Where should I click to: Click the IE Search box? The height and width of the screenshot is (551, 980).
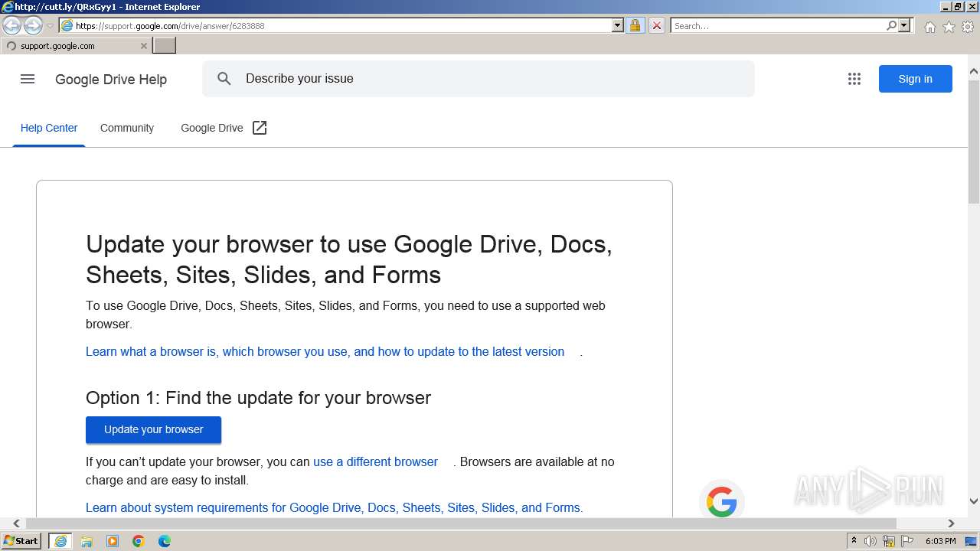pos(777,25)
